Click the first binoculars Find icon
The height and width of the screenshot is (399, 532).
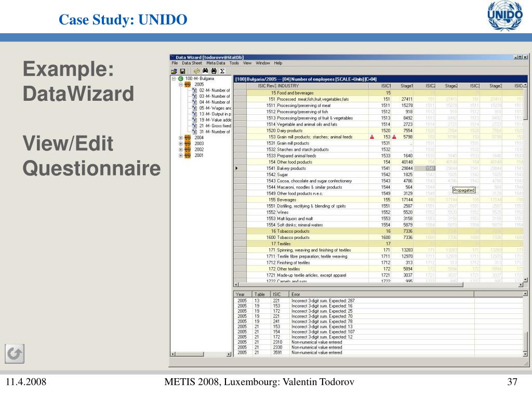pos(205,71)
